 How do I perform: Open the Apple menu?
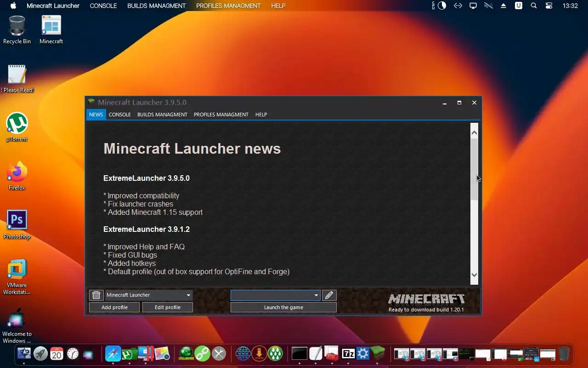pyautogui.click(x=13, y=6)
